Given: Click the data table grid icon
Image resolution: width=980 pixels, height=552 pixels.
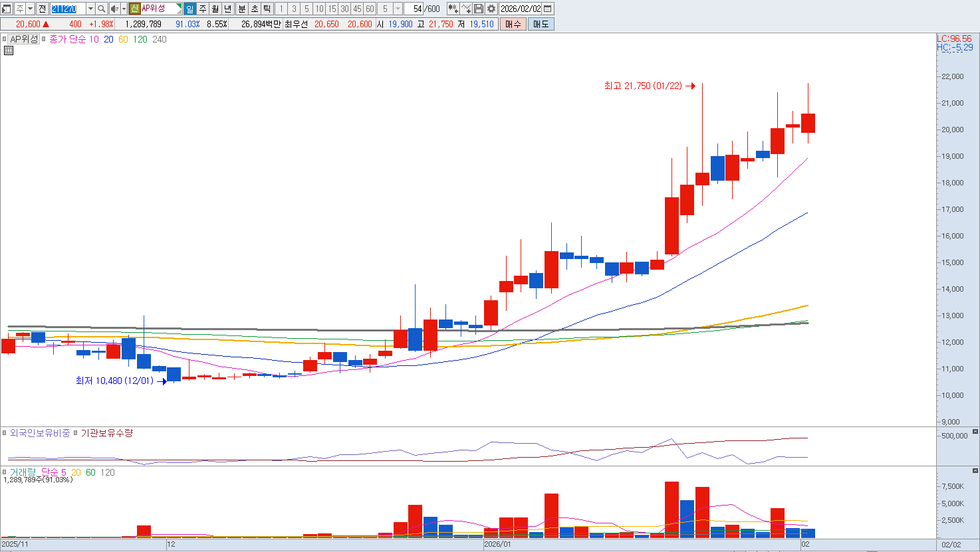Looking at the screenshot, I should 9,50.
